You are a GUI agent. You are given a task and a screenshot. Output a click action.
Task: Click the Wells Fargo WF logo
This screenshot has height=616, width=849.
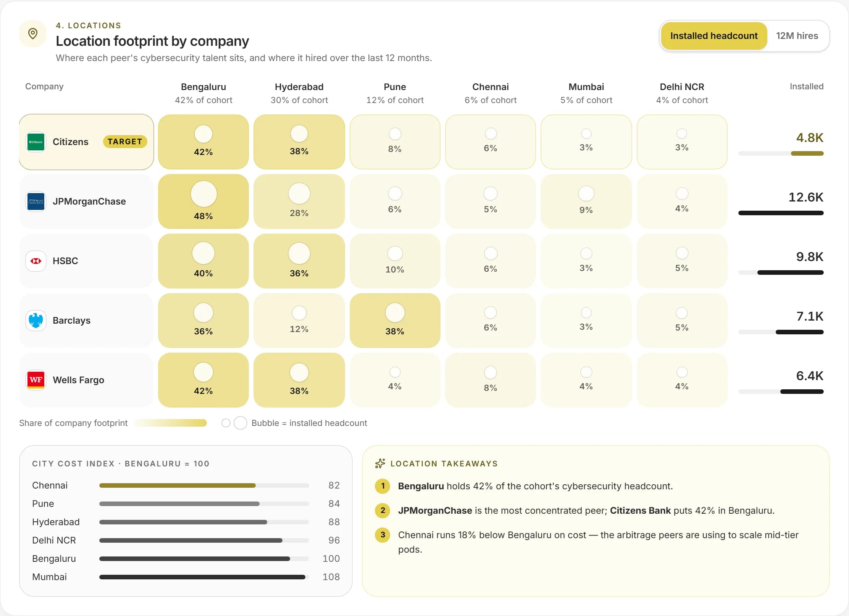tap(36, 380)
